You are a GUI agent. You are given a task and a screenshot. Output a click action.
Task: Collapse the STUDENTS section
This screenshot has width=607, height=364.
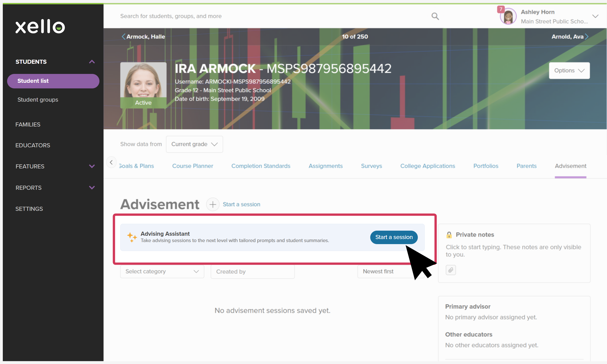tap(92, 62)
